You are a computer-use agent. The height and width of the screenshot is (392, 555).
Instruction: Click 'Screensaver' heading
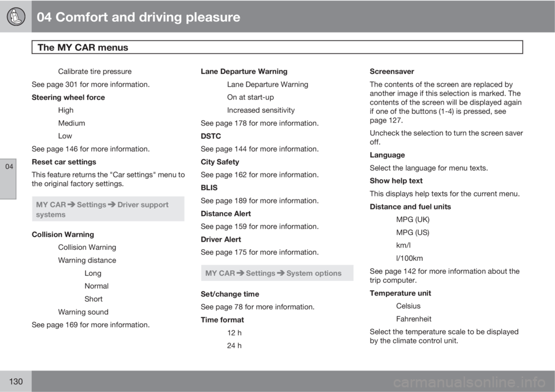[x=392, y=72]
